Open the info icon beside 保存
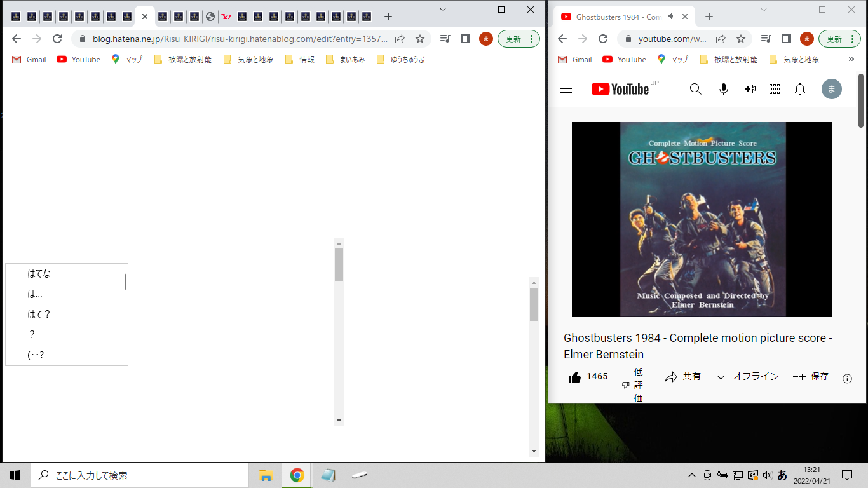The image size is (868, 488). pyautogui.click(x=847, y=378)
